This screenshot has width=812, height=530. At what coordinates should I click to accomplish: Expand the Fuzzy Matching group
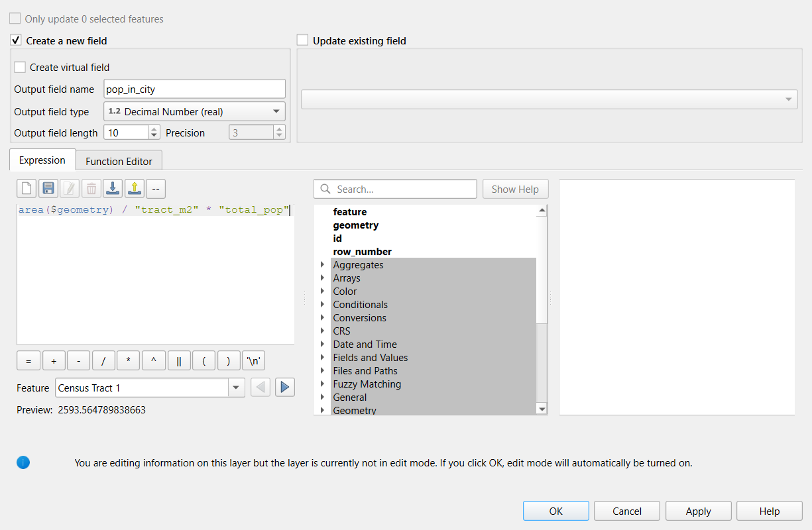tap(322, 384)
